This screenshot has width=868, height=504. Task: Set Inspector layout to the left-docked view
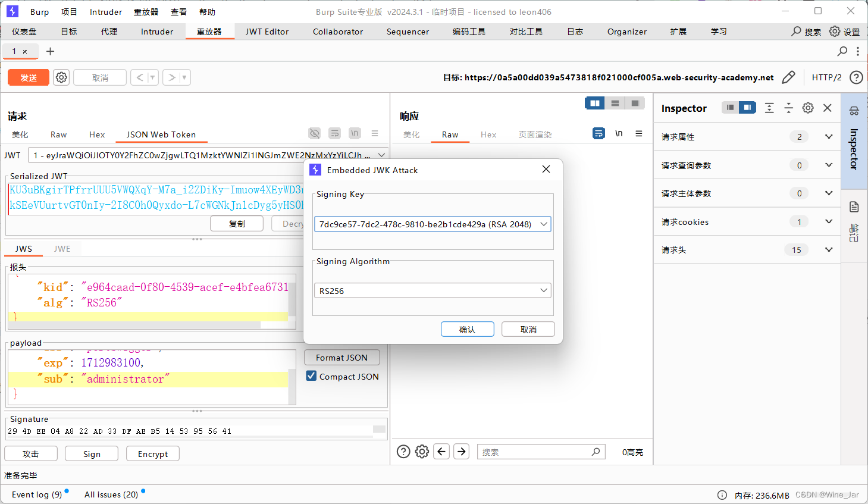(730, 107)
